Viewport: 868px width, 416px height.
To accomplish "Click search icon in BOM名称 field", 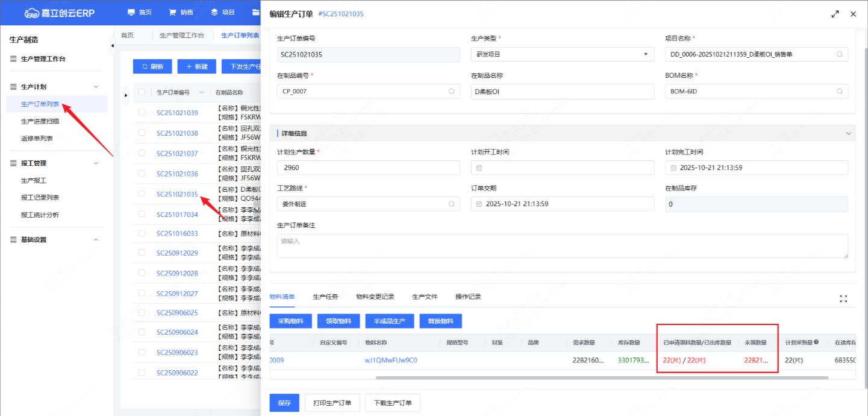I will [x=840, y=92].
